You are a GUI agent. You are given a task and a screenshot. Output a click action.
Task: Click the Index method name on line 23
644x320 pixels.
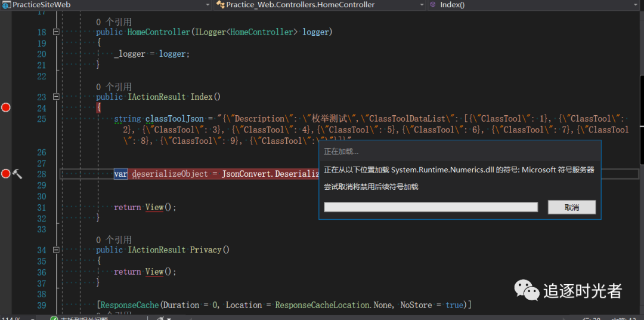(202, 97)
